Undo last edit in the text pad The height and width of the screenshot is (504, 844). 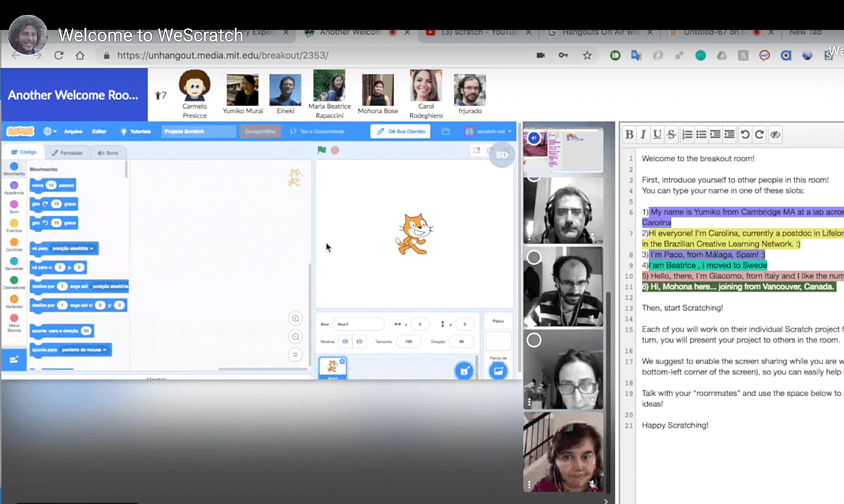(x=745, y=134)
